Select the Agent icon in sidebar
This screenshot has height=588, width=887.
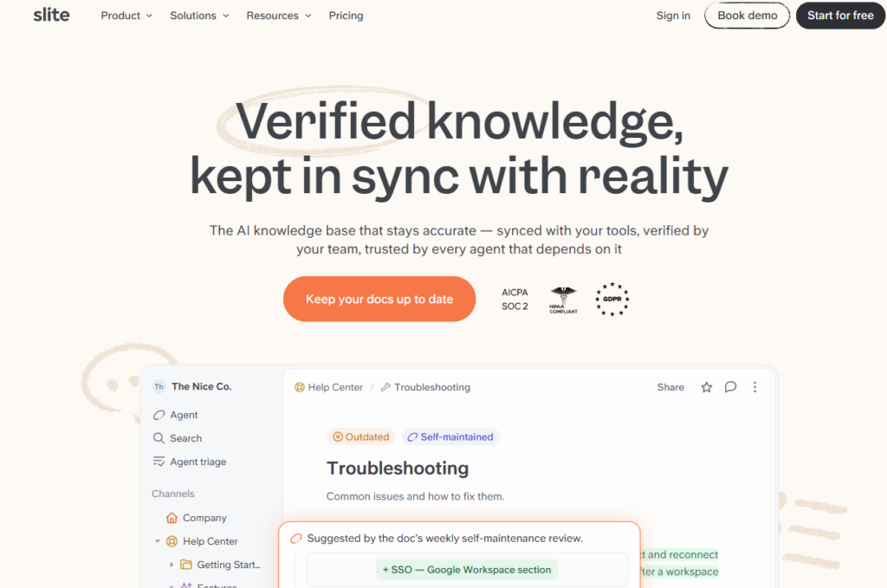[159, 415]
